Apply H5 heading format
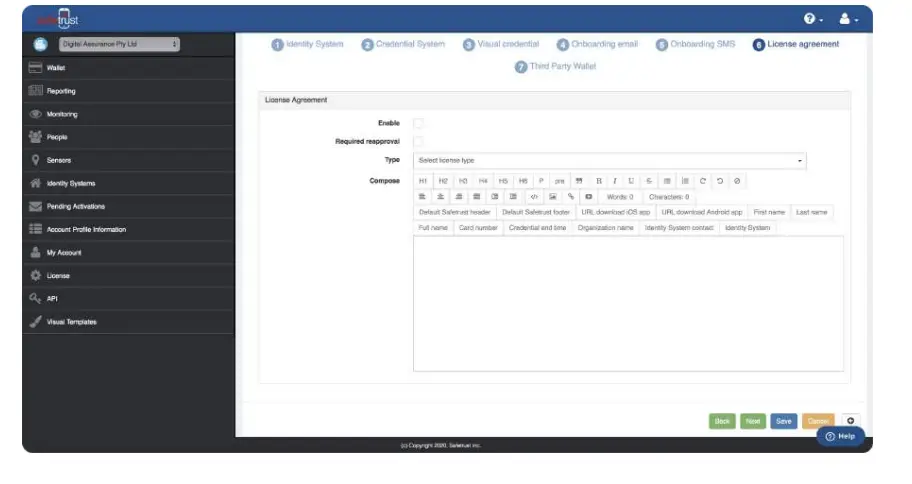912x484 pixels. [x=503, y=181]
